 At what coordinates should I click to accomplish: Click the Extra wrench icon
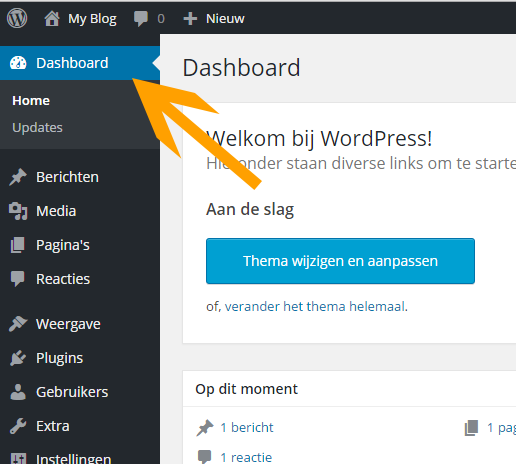click(x=18, y=426)
